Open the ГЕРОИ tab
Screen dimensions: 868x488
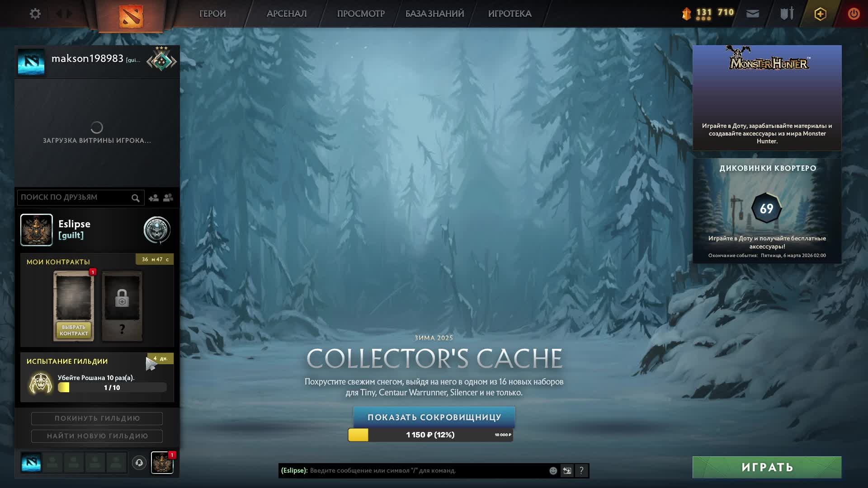click(212, 14)
